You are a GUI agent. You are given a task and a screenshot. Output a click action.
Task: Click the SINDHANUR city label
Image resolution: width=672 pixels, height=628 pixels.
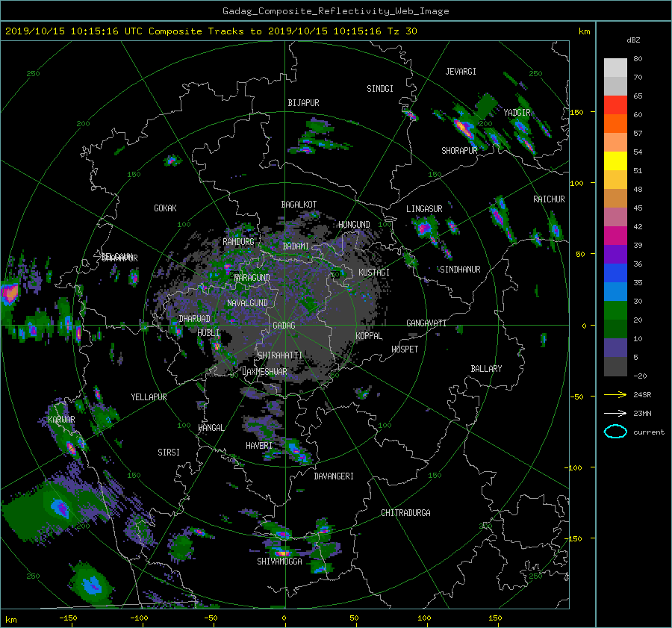460,270
